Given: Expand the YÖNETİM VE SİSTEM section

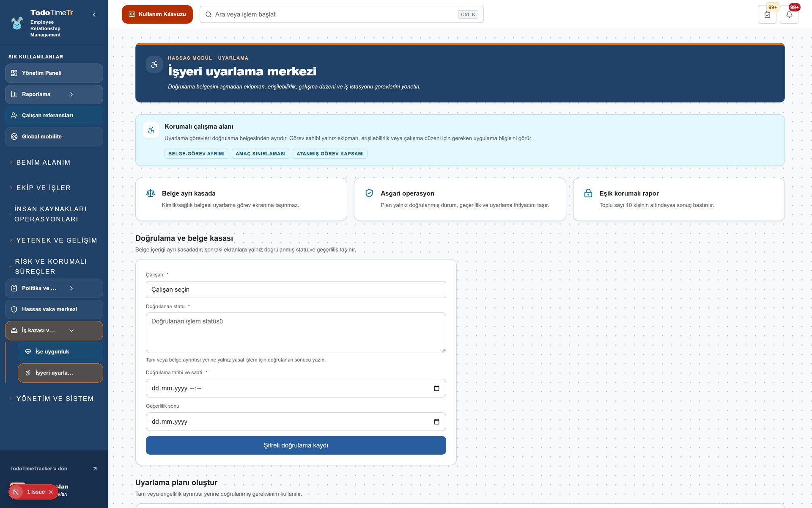Looking at the screenshot, I should pos(54,399).
